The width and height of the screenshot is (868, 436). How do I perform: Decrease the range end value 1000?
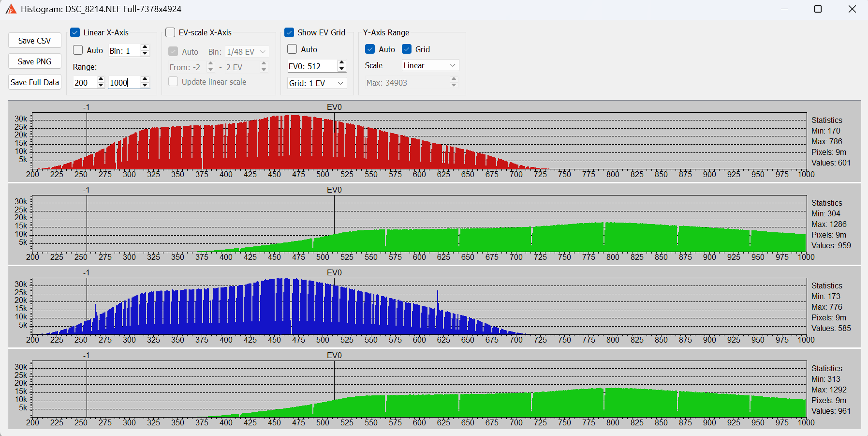coord(145,85)
